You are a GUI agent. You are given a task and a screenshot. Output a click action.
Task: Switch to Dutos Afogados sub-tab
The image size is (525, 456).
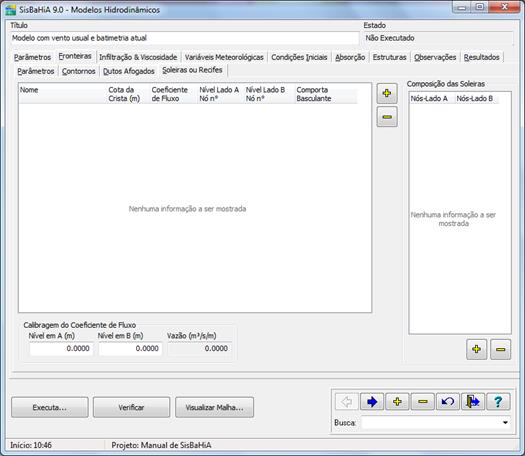(129, 71)
